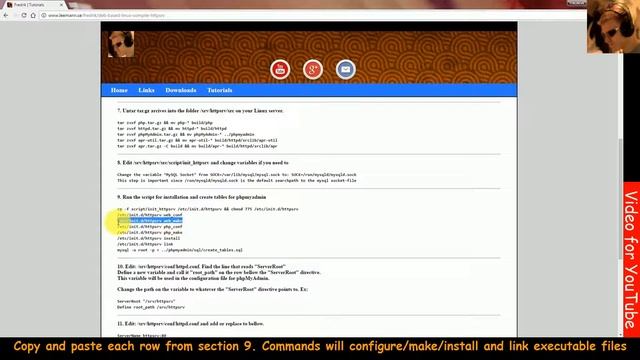Click the webcam overlay thumbnail
Viewport: 640px width, 360px height.
pyautogui.click(x=613, y=27)
